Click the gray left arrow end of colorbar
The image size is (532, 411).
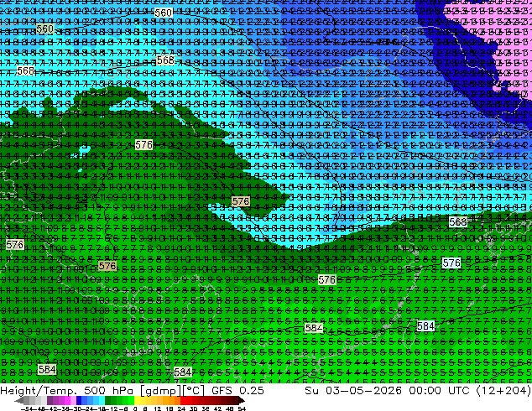coord(19,401)
